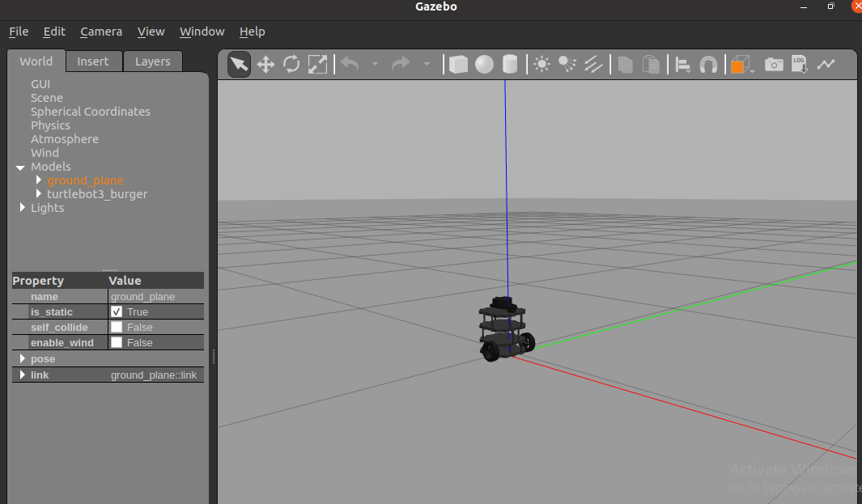Image resolution: width=862 pixels, height=504 pixels.
Task: Expand the turtlebot3_burger model entry
Action: 38,193
